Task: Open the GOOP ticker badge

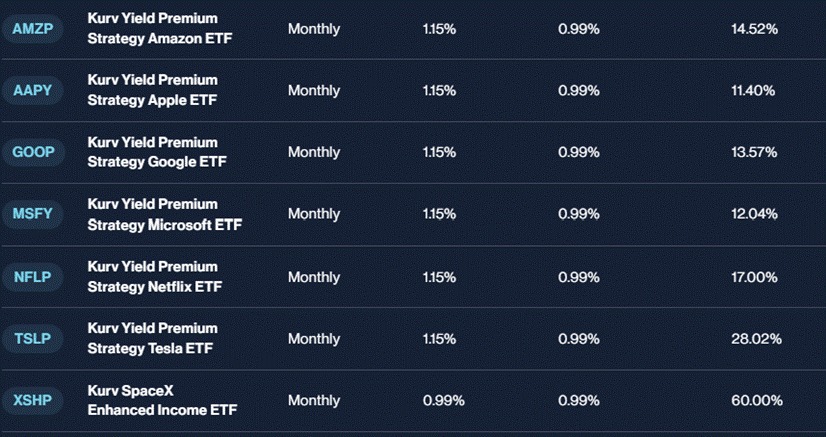Action: coord(33,152)
